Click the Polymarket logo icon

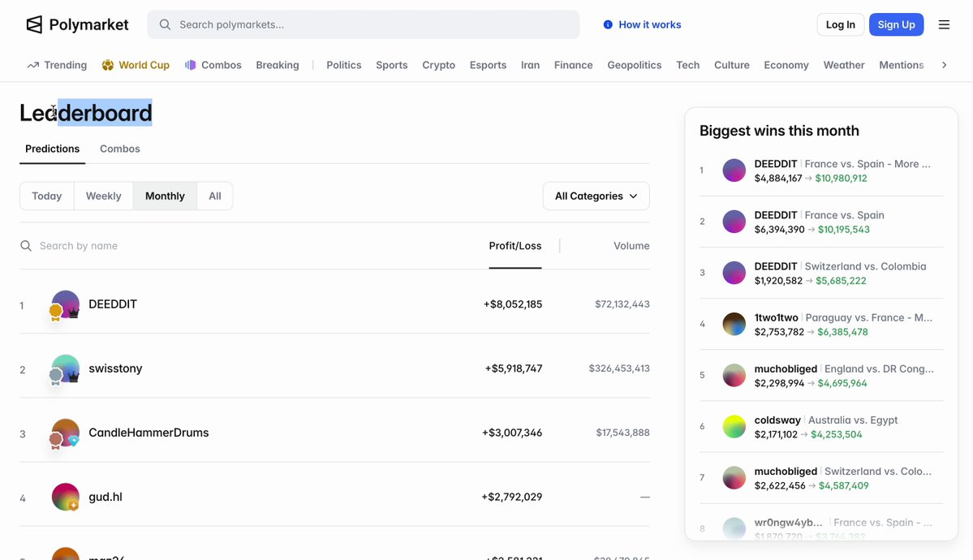(x=34, y=25)
